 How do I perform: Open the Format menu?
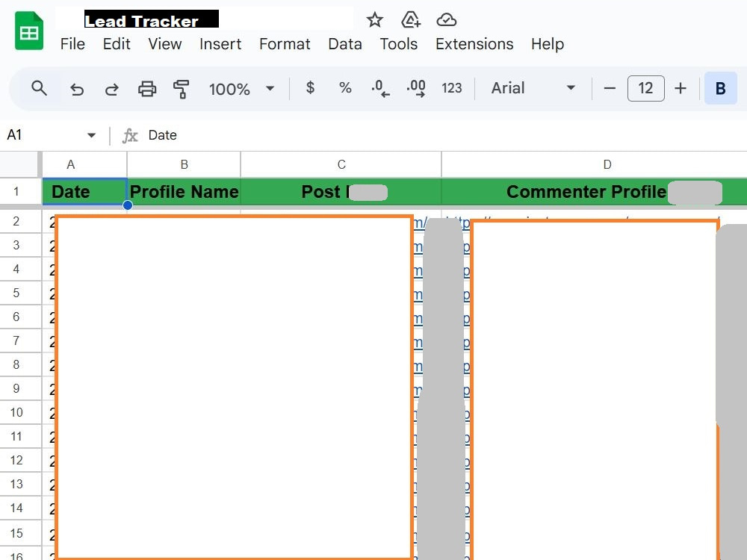pos(285,44)
